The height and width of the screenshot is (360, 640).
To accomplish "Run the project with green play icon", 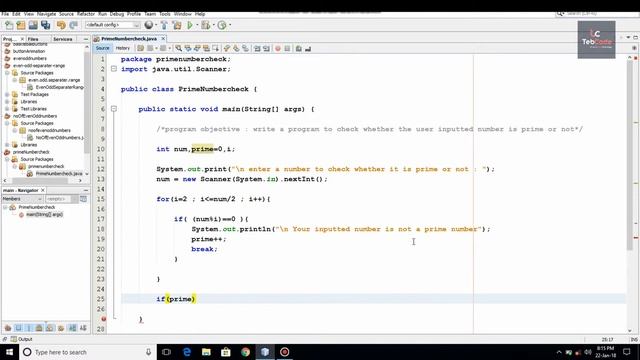I will click(x=190, y=25).
